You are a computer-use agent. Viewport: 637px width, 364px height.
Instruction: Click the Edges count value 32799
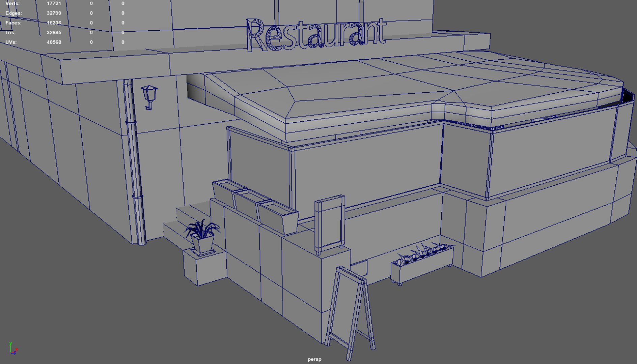pos(54,13)
